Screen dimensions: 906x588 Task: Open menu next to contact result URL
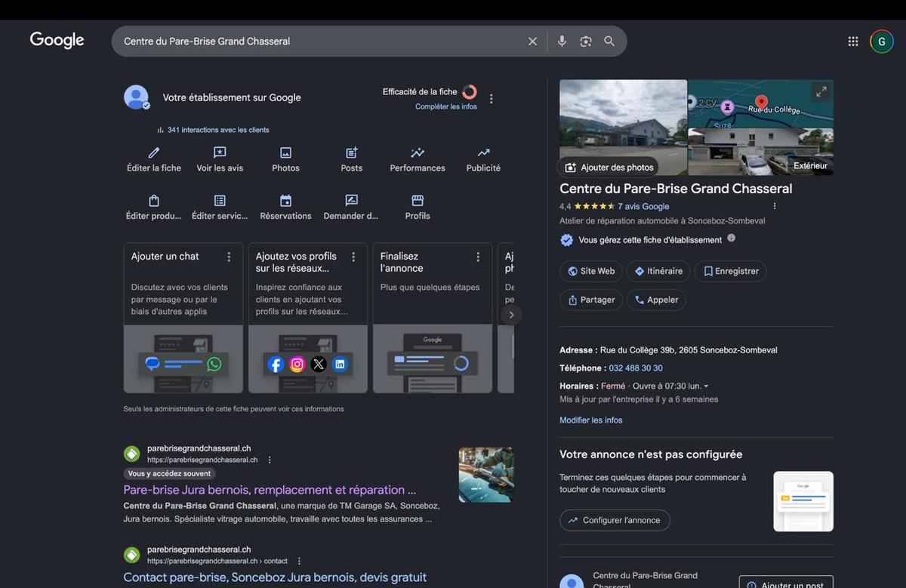click(x=299, y=561)
